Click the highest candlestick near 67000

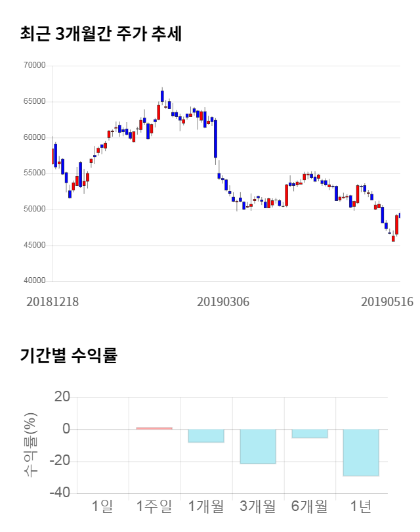162,95
